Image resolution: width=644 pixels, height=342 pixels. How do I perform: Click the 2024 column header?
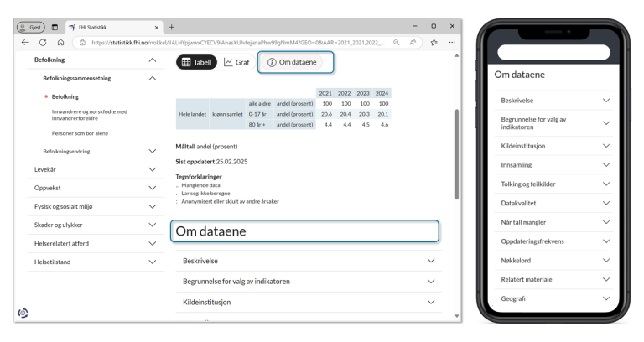pos(382,93)
